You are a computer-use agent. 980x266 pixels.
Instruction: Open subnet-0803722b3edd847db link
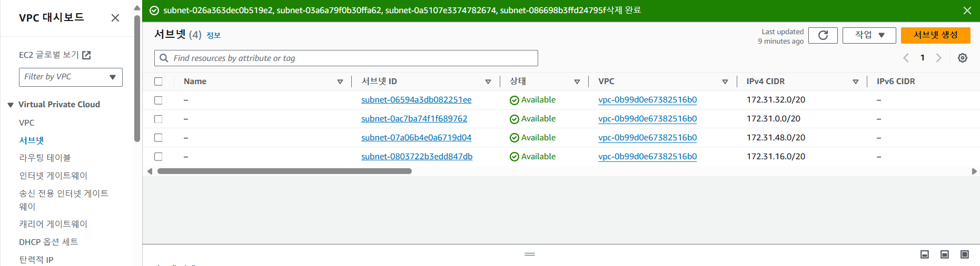417,157
